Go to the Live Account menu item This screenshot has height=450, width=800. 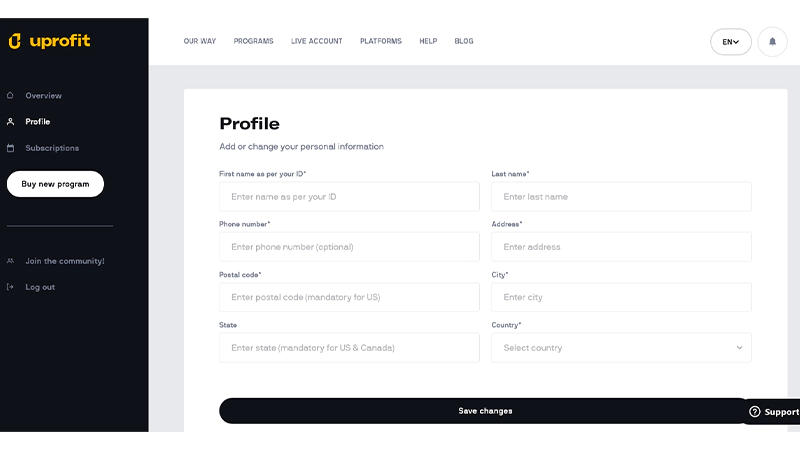(316, 42)
